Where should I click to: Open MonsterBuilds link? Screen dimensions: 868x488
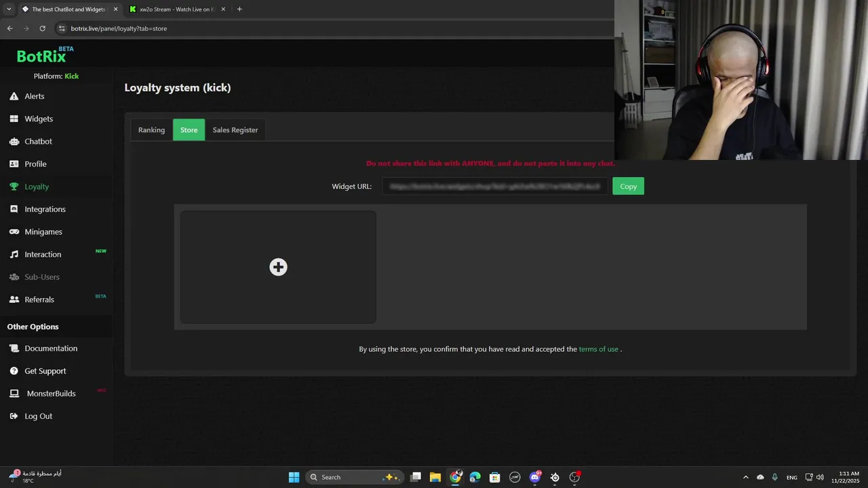(51, 394)
